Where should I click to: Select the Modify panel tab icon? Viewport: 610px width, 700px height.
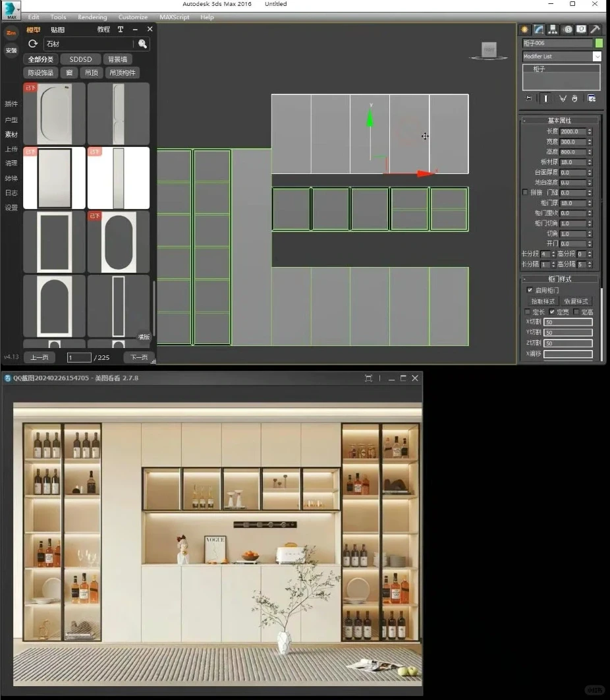(538, 29)
